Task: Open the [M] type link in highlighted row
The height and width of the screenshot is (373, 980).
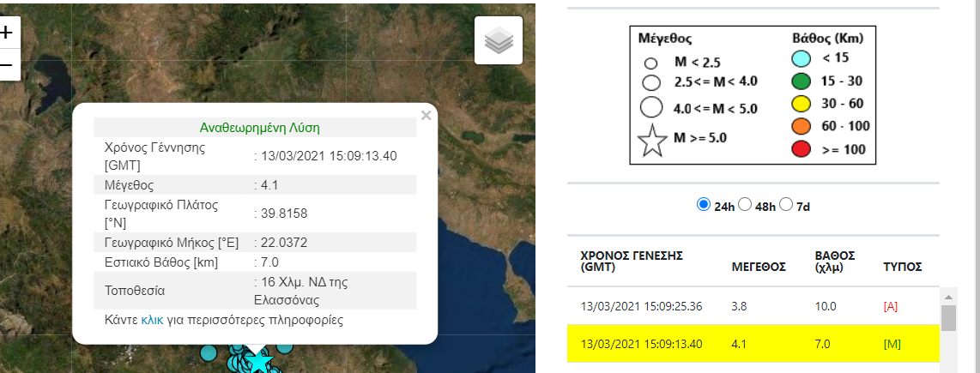Action: (x=890, y=345)
